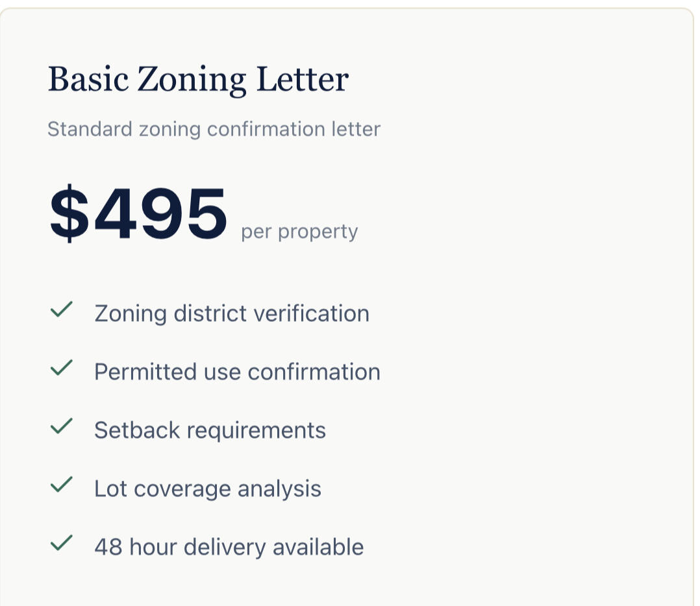Select the Setback requirements checkmark icon
Screen dimensions: 700x606
coord(61,427)
